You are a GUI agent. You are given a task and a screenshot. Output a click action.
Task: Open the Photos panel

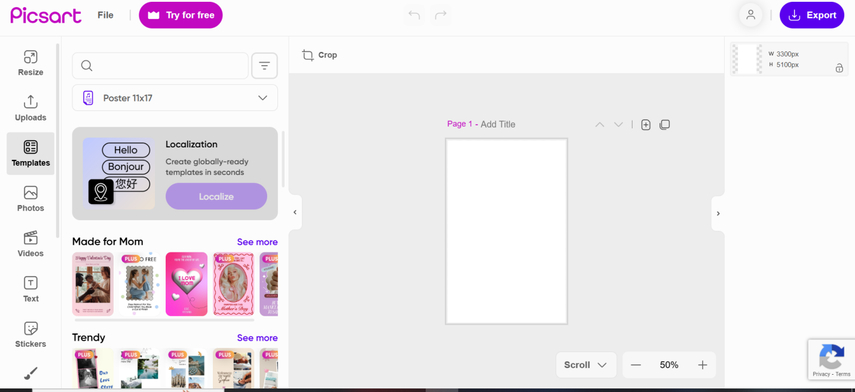click(31, 198)
